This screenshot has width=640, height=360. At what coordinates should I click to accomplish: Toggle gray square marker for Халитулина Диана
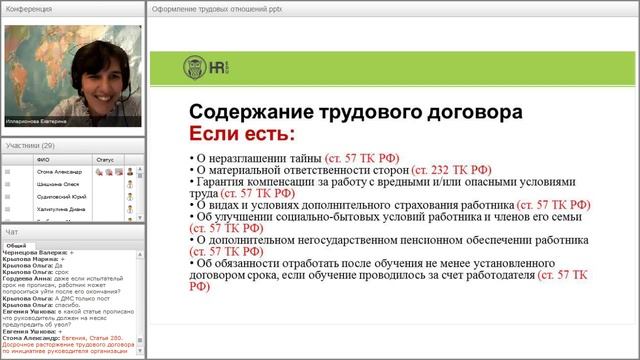[7, 209]
